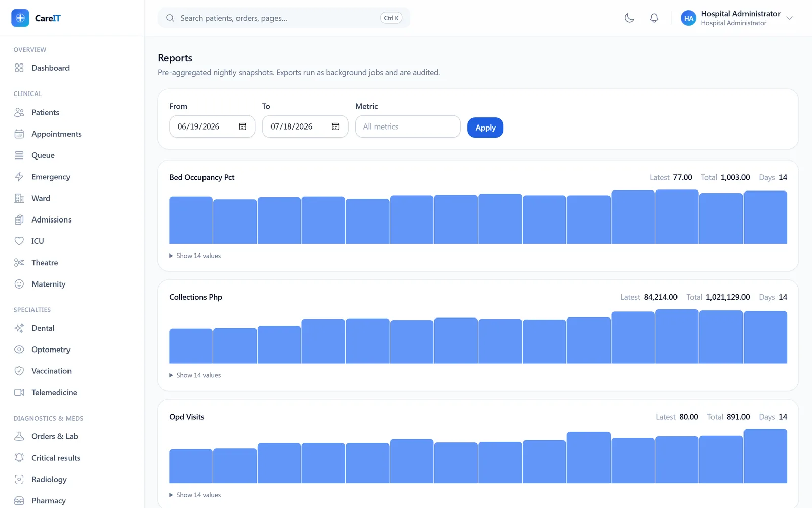Navigate to Appointments
Image resolution: width=812 pixels, height=508 pixels.
coord(56,134)
